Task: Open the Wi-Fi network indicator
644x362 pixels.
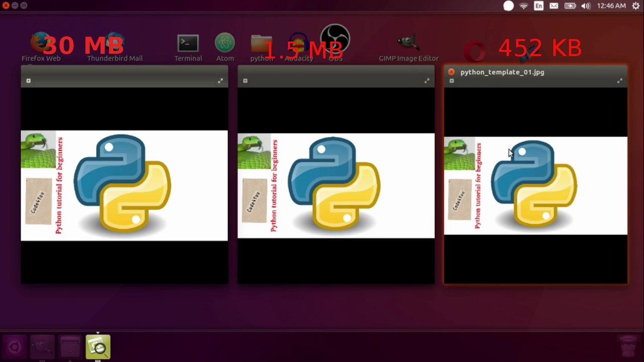Action: coord(524,6)
